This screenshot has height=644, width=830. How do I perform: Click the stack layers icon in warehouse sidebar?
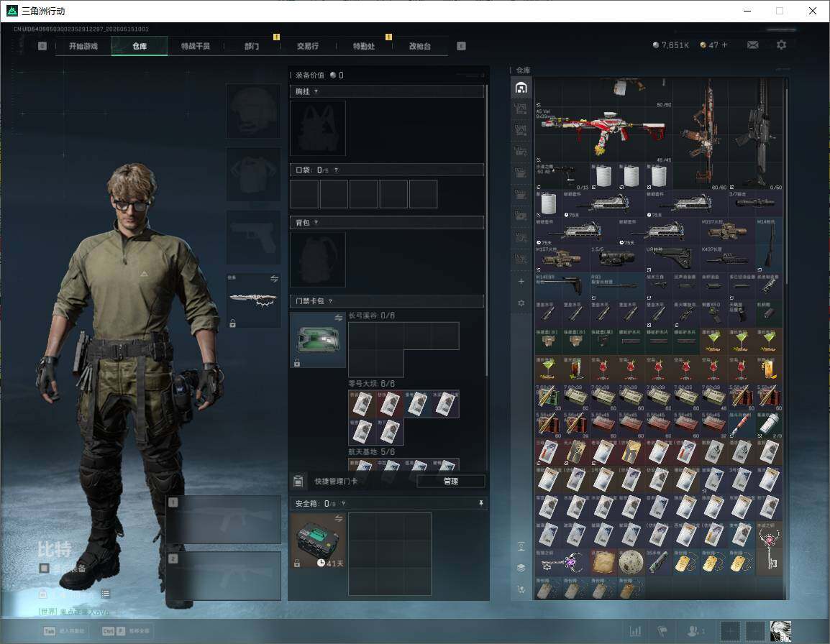[521, 568]
